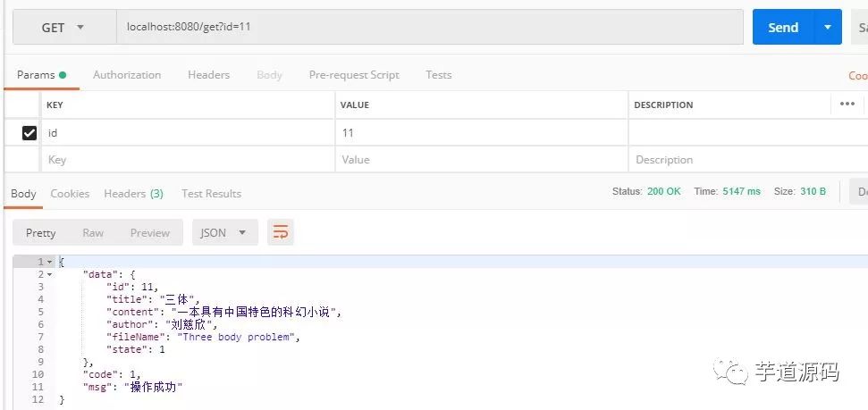Click the empty Key placeholder field
868x410 pixels.
tap(188, 159)
